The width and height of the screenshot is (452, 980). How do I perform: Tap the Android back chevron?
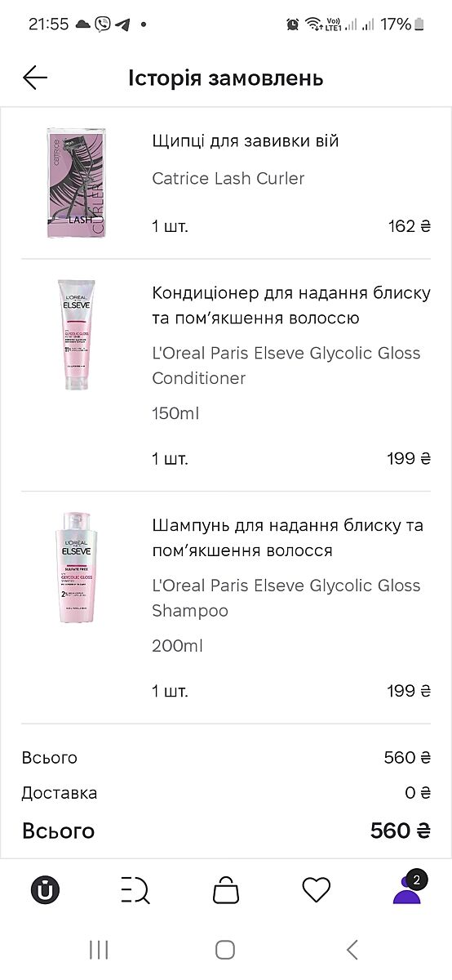tap(352, 949)
